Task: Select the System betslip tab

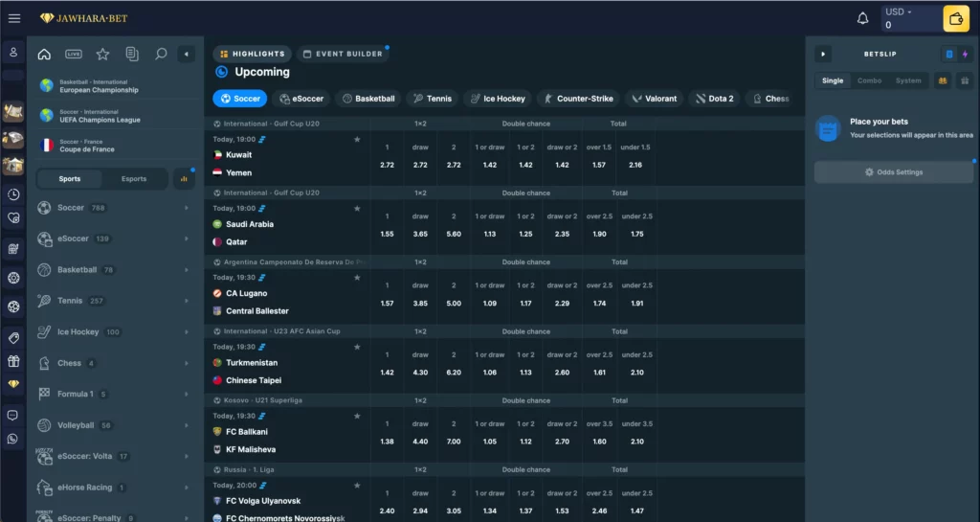Action: point(908,80)
